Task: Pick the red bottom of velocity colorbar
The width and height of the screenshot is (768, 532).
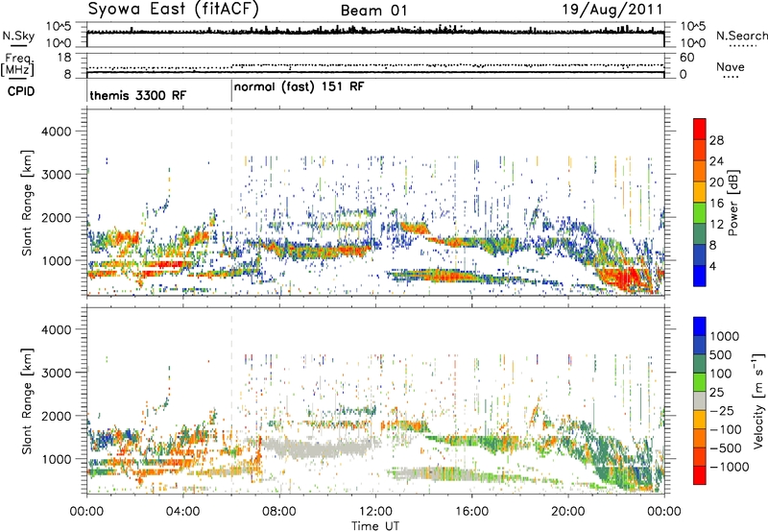Action: [700, 475]
